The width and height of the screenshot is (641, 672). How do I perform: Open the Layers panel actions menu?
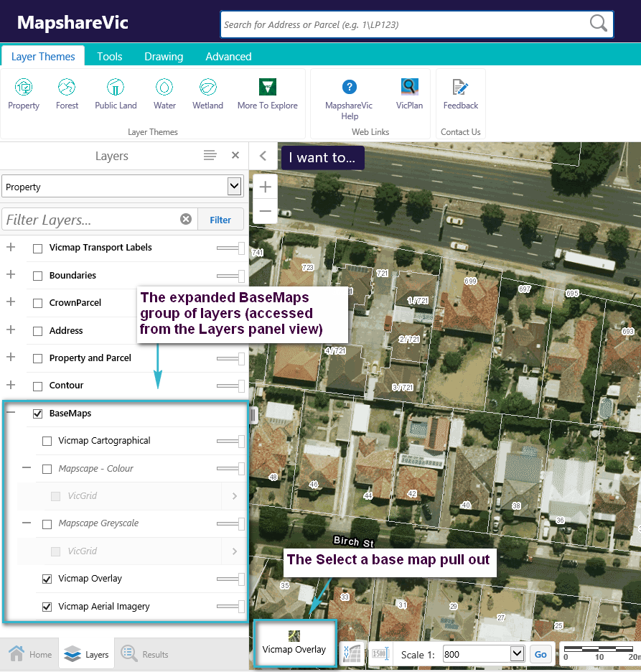(x=210, y=155)
